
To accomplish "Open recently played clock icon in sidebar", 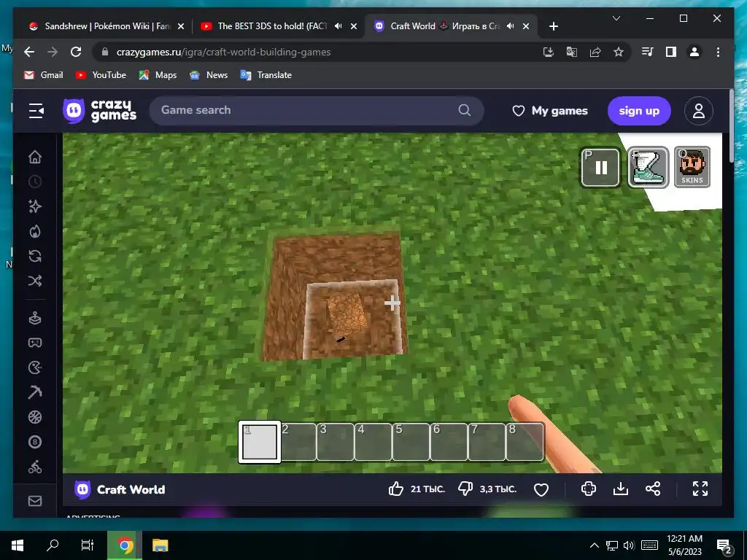I will coord(35,182).
